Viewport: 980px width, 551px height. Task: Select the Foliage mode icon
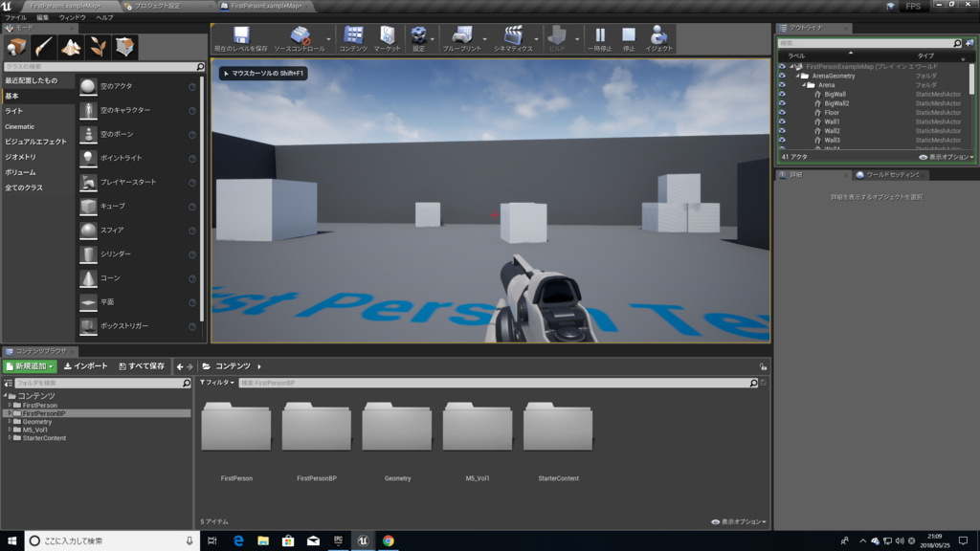[98, 47]
